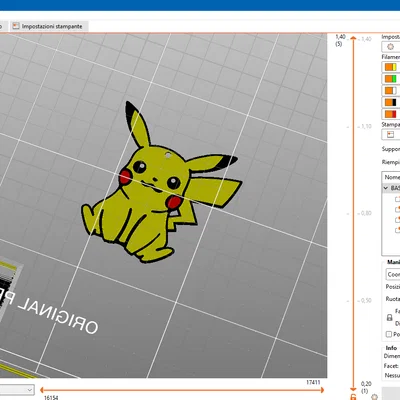Click the 0,80 tick on the layer ruler
Image resolution: width=400 pixels, height=400 pixels.
coord(365,213)
